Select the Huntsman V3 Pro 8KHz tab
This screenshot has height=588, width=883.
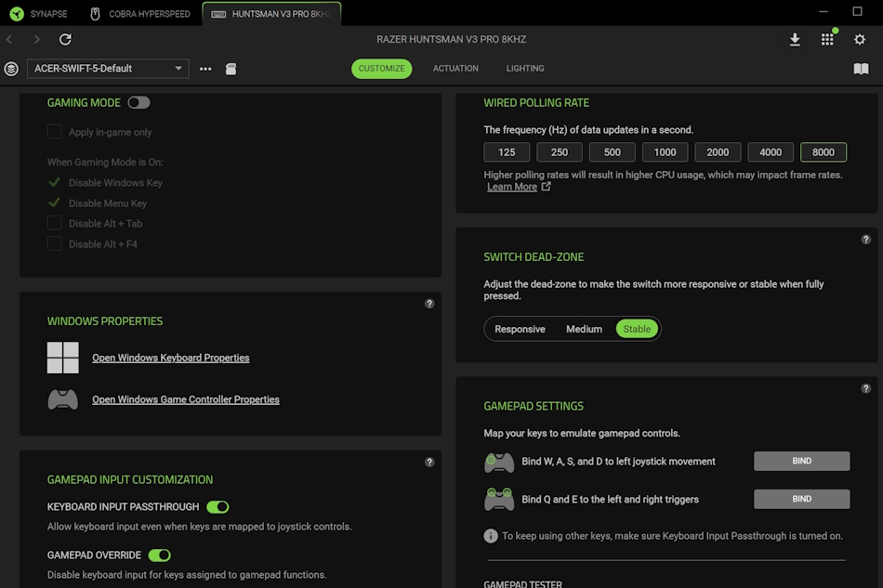pos(272,14)
